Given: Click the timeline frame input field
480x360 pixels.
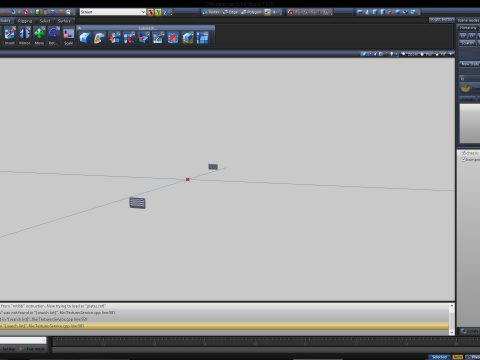Looking at the screenshot, I should pyautogui.click(x=23, y=340).
